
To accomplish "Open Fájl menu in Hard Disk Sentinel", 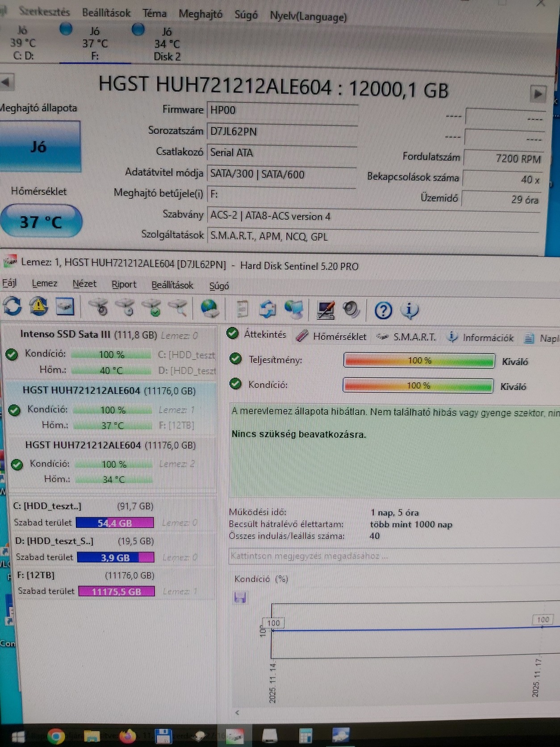I will [x=9, y=283].
